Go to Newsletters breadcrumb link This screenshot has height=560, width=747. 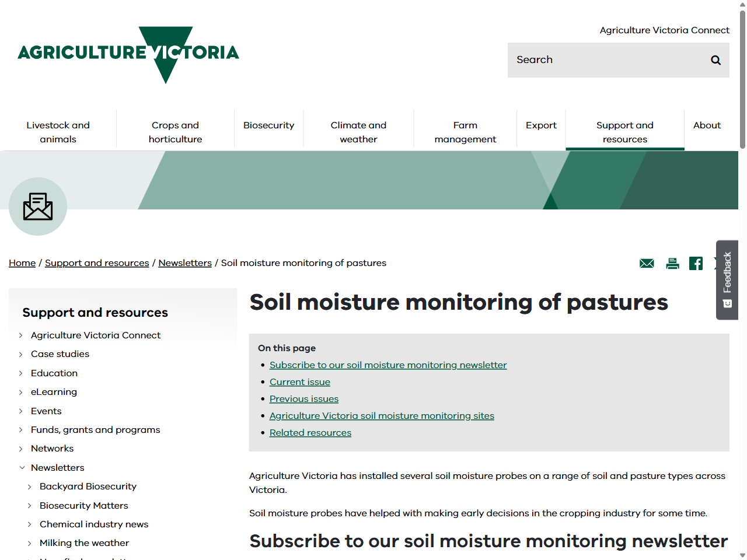185,263
